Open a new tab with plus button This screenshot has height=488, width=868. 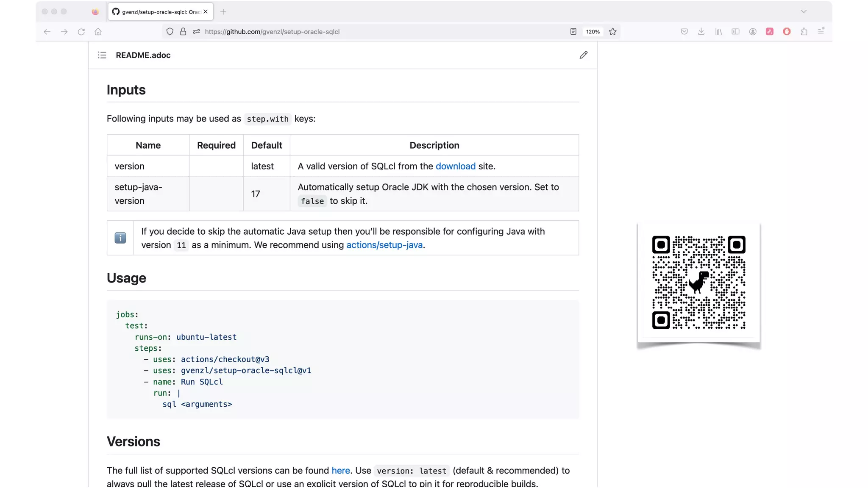(x=223, y=12)
